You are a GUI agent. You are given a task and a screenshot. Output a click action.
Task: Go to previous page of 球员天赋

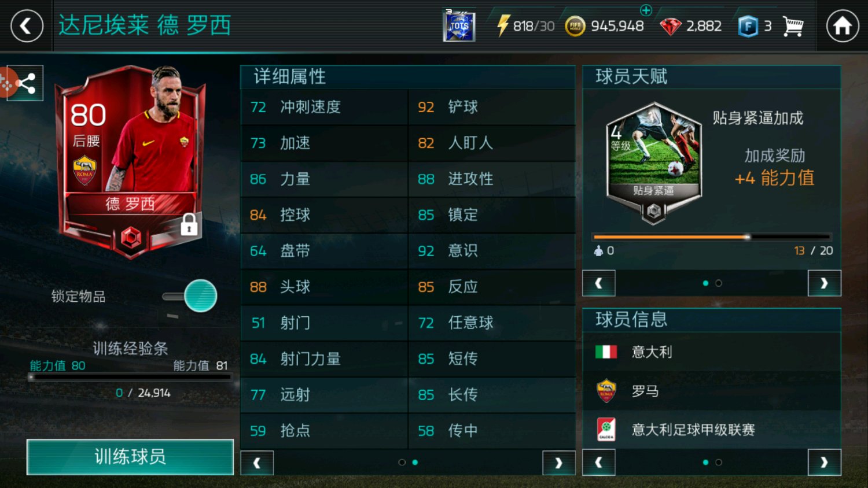(598, 283)
